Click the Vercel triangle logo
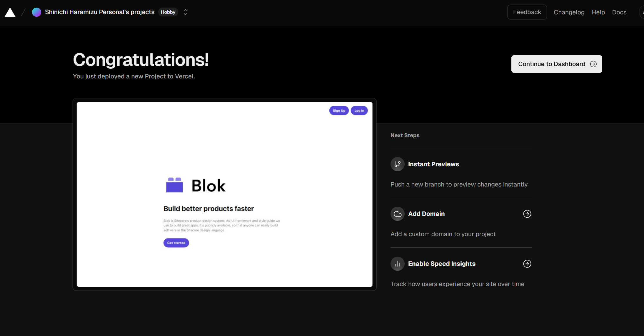Screen dimensions: 644x336 click(10, 12)
